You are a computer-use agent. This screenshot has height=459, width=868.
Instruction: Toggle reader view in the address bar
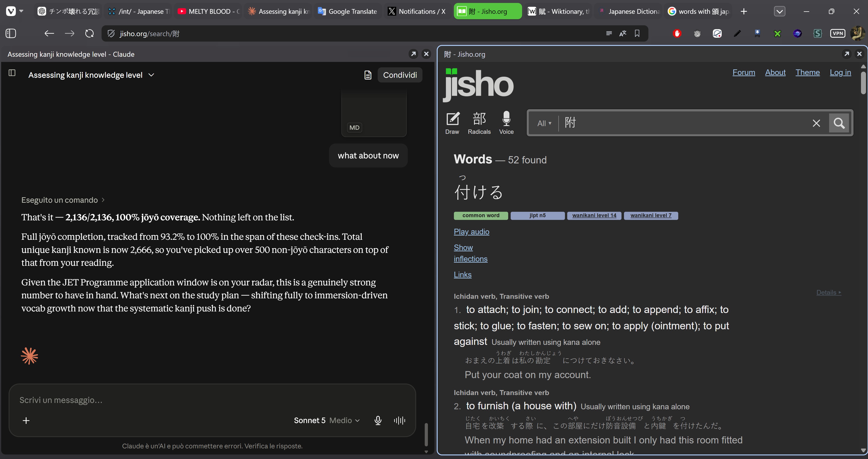pos(609,33)
